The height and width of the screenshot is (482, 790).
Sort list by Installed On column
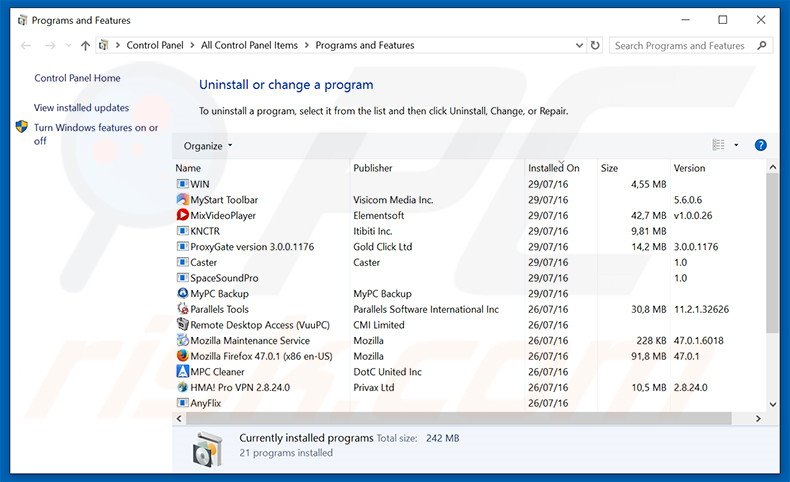(x=554, y=168)
